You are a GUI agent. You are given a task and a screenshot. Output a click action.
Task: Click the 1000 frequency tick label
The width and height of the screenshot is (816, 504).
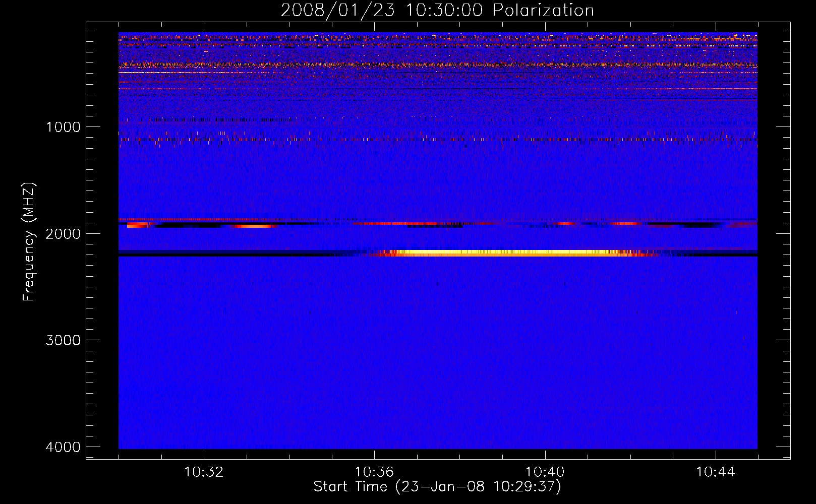pyautogui.click(x=63, y=127)
